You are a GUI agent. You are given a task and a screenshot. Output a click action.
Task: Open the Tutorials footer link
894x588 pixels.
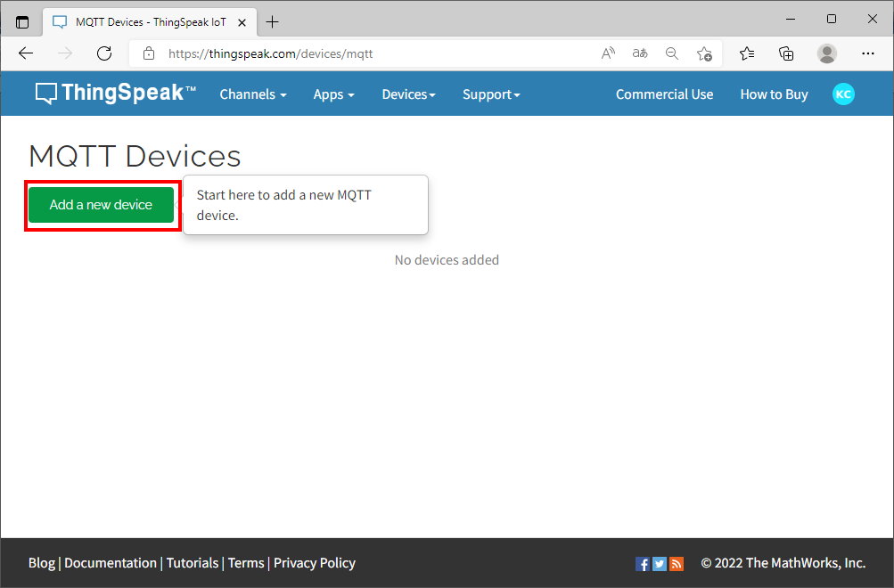(x=193, y=563)
